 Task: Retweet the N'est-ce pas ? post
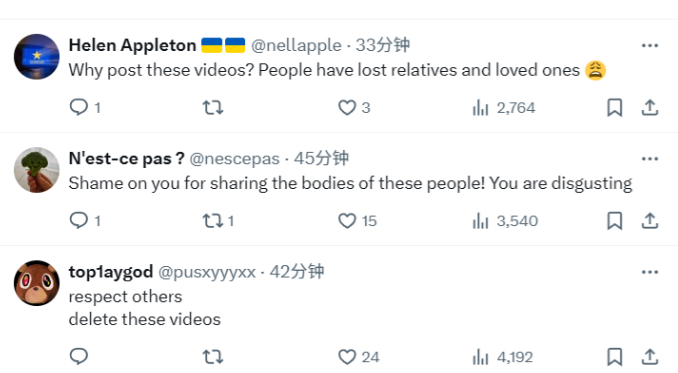(x=218, y=220)
